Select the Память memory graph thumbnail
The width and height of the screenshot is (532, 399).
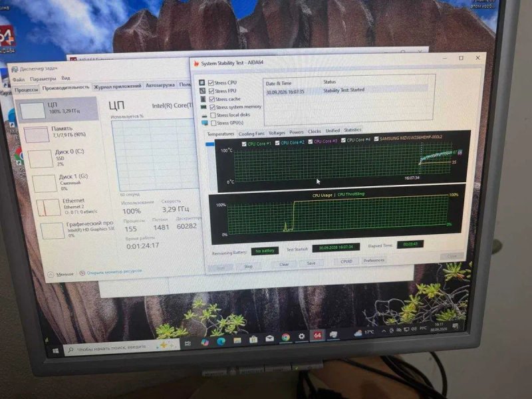[x=37, y=134]
